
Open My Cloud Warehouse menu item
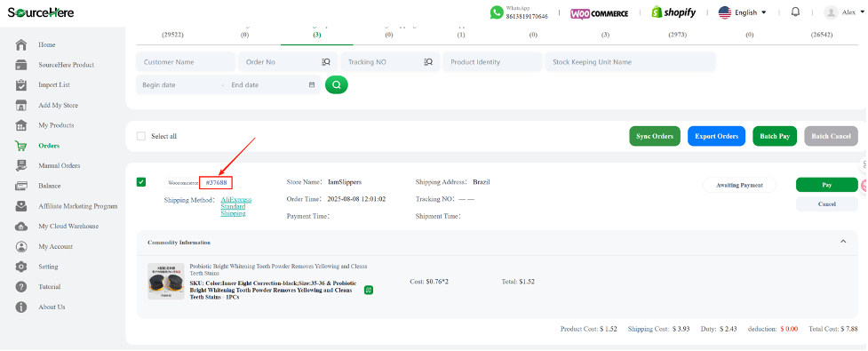tap(68, 226)
